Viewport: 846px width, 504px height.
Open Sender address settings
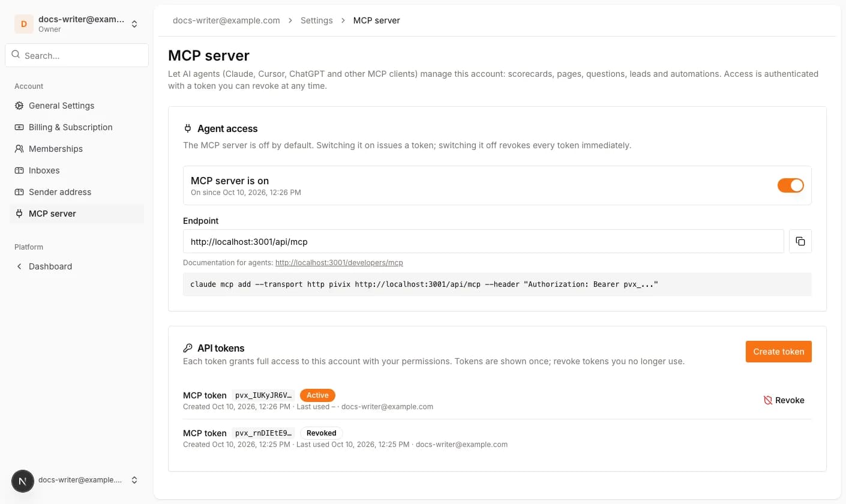coord(77,192)
